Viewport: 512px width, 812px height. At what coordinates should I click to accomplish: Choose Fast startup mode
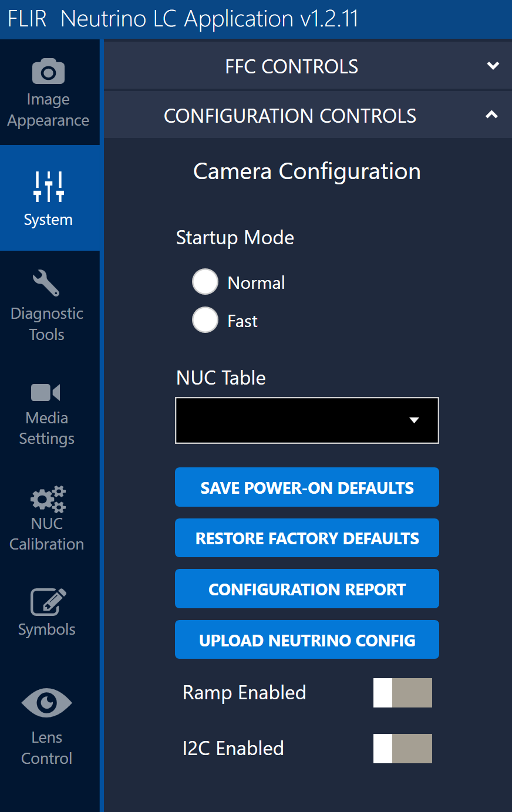(x=205, y=320)
